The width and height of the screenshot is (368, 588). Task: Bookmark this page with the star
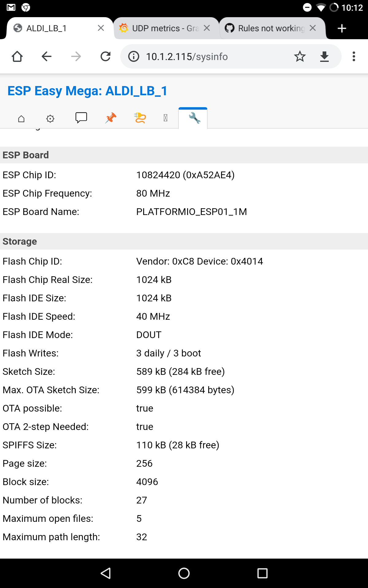click(x=300, y=56)
